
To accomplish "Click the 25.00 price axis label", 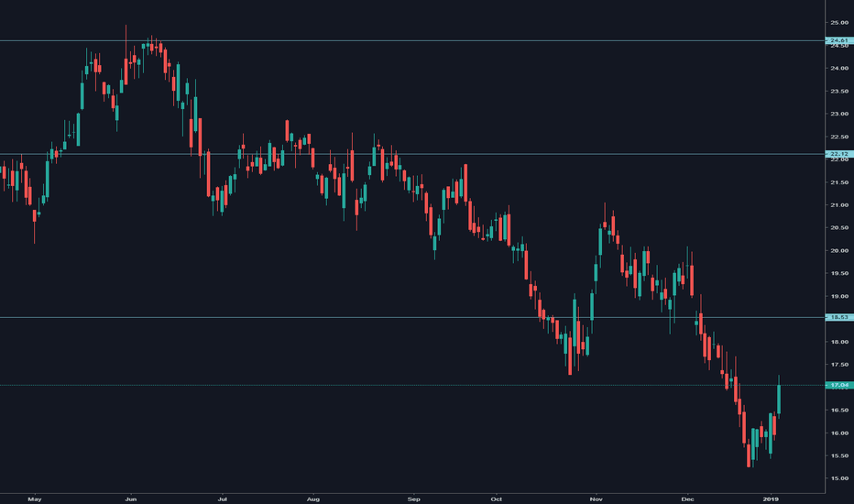I will (839, 23).
